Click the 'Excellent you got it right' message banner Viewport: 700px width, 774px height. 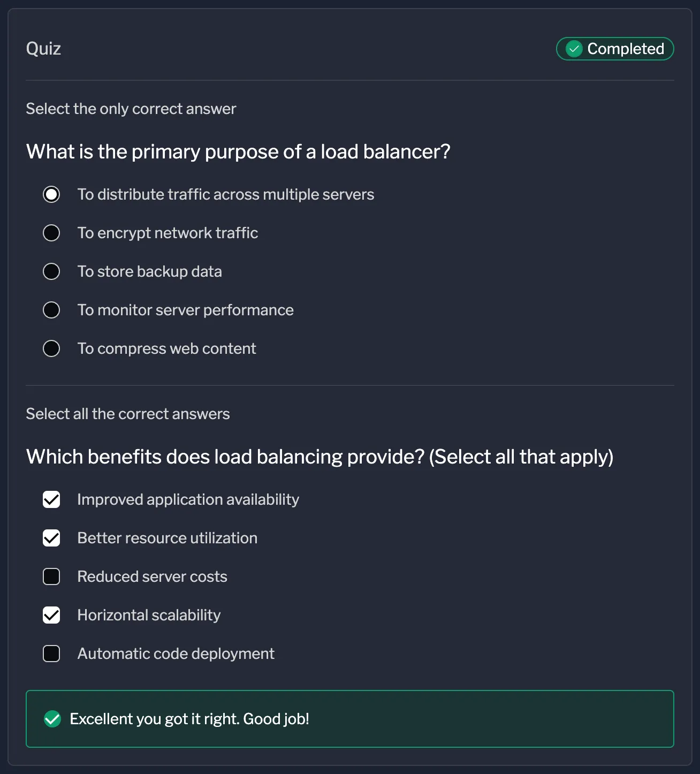(x=350, y=719)
